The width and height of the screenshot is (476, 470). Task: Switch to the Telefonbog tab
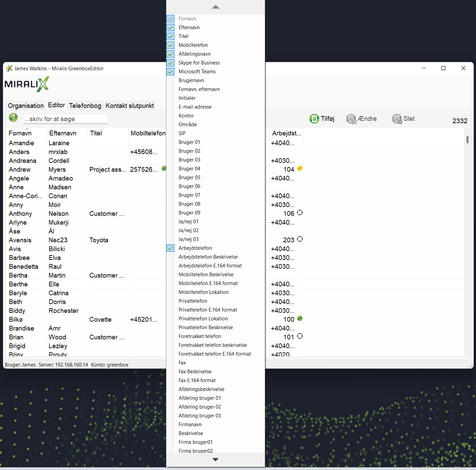[85, 106]
